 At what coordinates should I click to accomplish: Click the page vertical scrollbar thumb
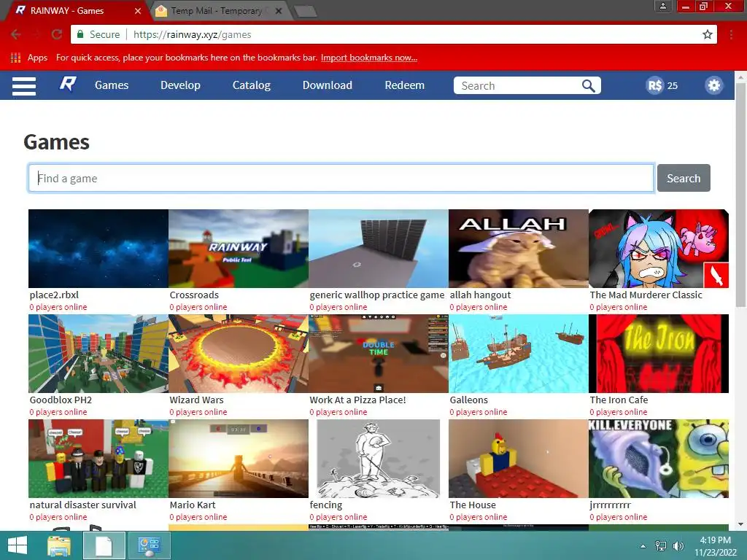click(741, 194)
